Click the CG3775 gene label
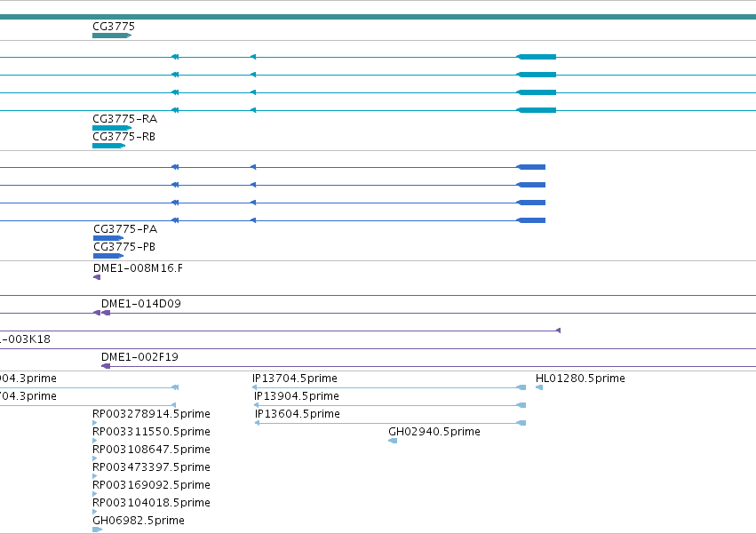This screenshot has width=756, height=534. tap(114, 26)
